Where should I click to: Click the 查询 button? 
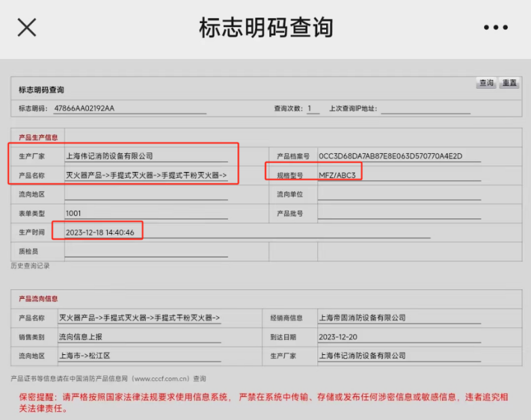click(486, 83)
